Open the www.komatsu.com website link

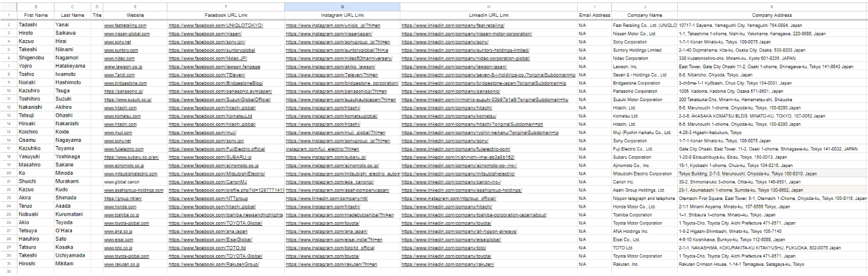(x=122, y=116)
